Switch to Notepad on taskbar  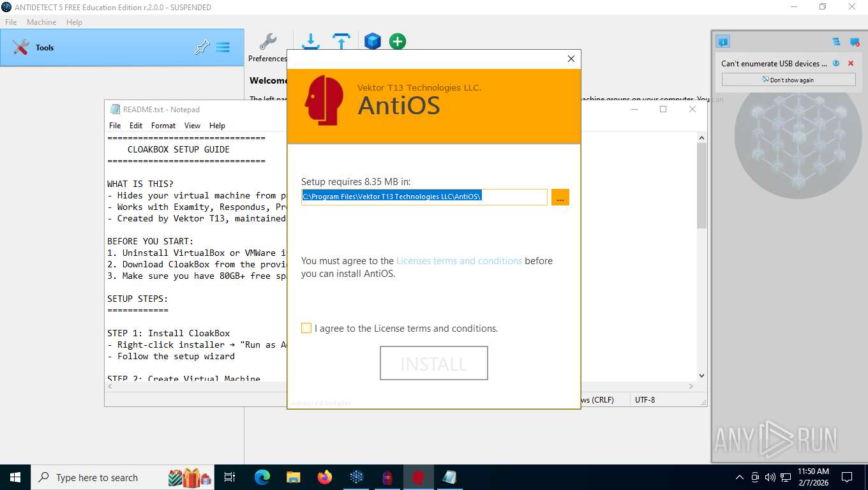[x=449, y=477]
